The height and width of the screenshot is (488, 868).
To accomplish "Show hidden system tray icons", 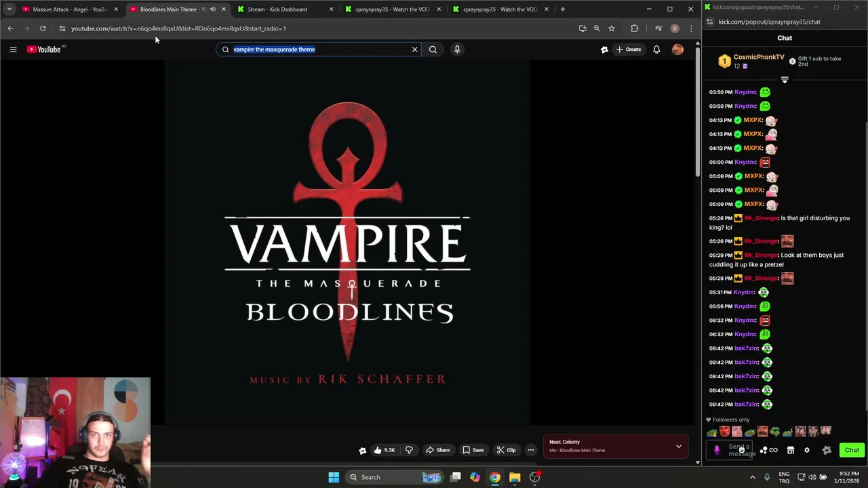I will (x=752, y=477).
